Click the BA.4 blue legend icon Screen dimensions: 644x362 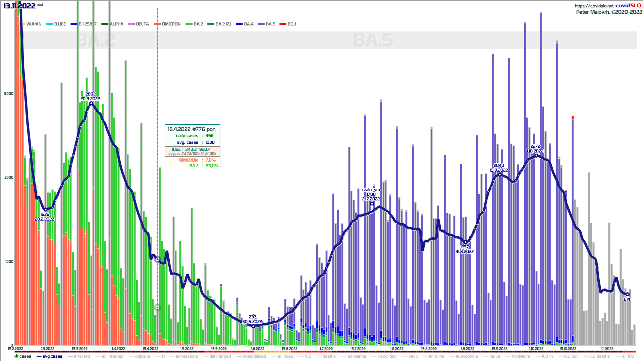pos(239,24)
